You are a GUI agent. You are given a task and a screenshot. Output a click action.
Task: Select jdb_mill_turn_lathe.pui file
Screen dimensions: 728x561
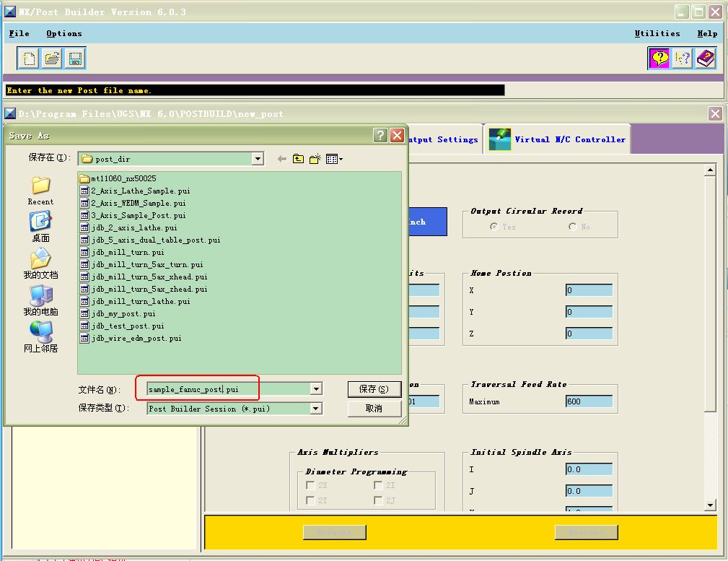coord(135,302)
